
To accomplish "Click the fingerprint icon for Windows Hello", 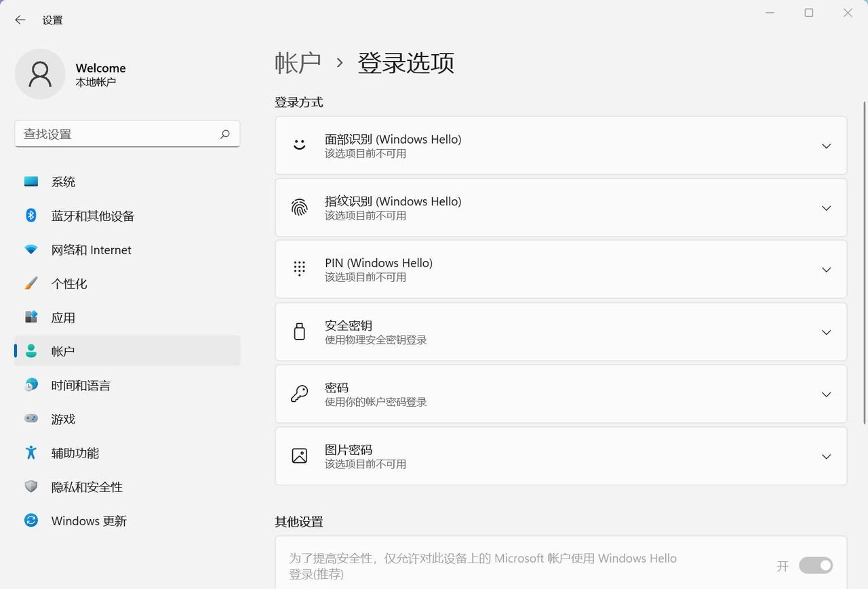I will [299, 207].
